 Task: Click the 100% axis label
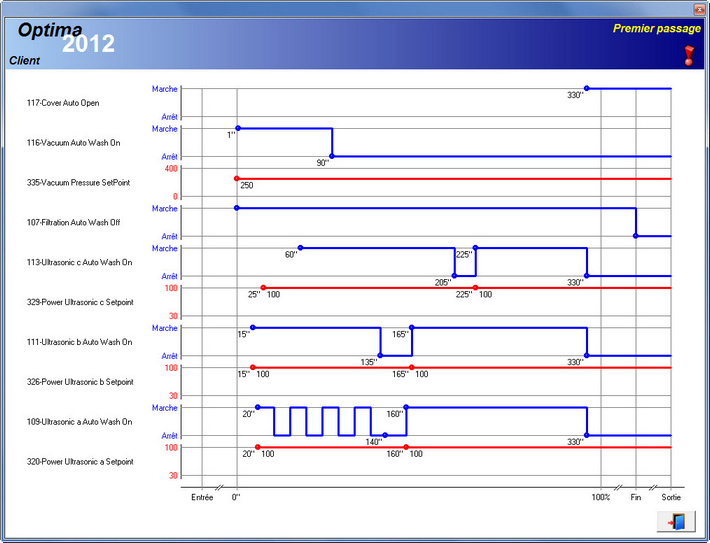[x=601, y=497]
